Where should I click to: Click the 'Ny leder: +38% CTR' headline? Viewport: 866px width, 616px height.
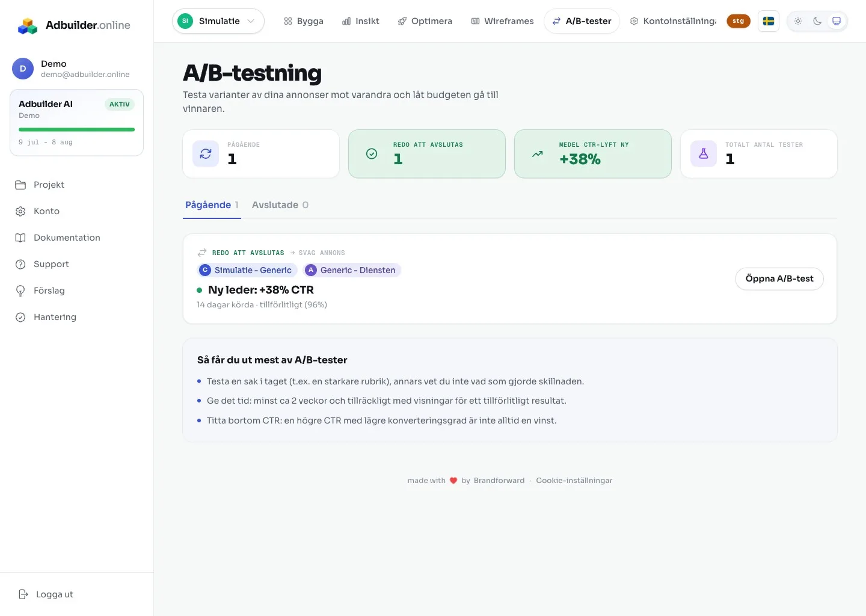tap(261, 290)
